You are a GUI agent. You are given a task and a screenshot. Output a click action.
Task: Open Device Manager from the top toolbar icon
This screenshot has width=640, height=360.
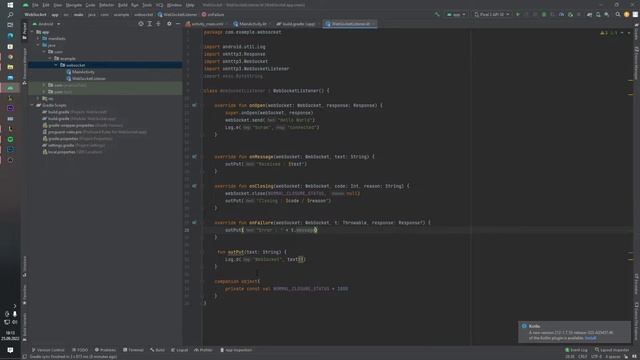pyautogui.click(x=598, y=14)
